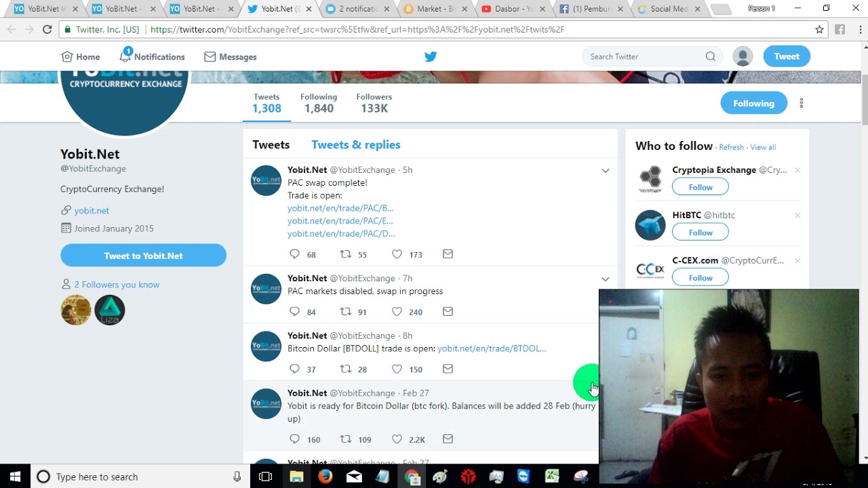
Task: Open 2 Followers you know link
Action: [x=117, y=285]
